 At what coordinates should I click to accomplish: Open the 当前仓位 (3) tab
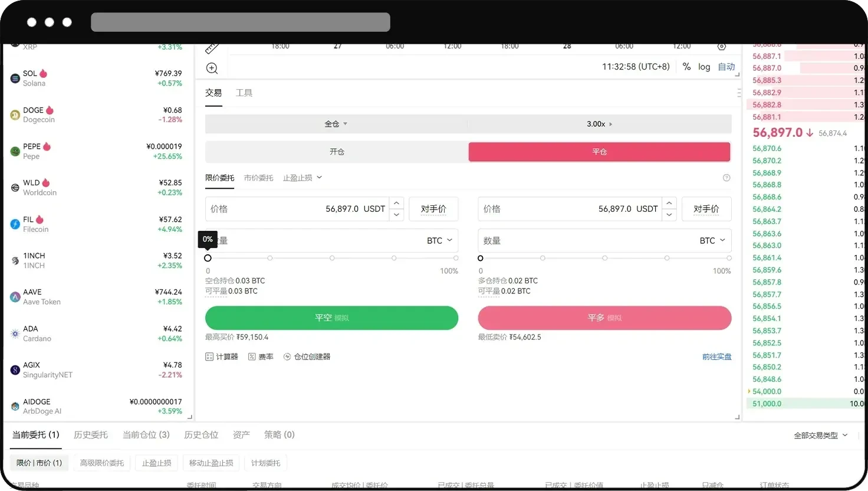[x=146, y=435]
